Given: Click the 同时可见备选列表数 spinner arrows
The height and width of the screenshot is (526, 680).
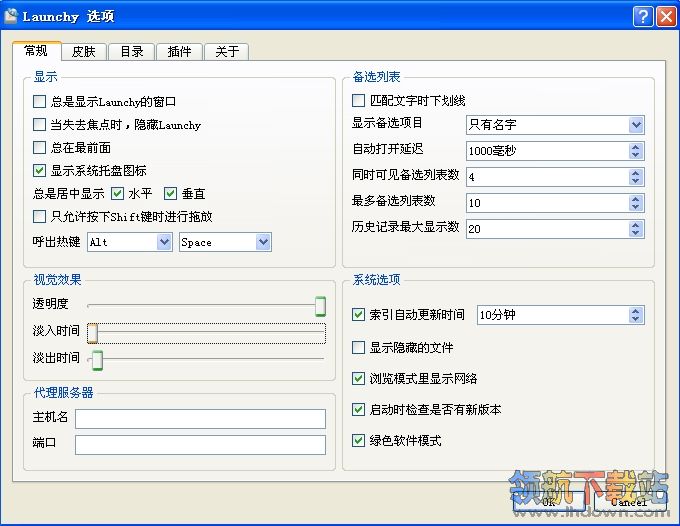Looking at the screenshot, I should (636, 177).
